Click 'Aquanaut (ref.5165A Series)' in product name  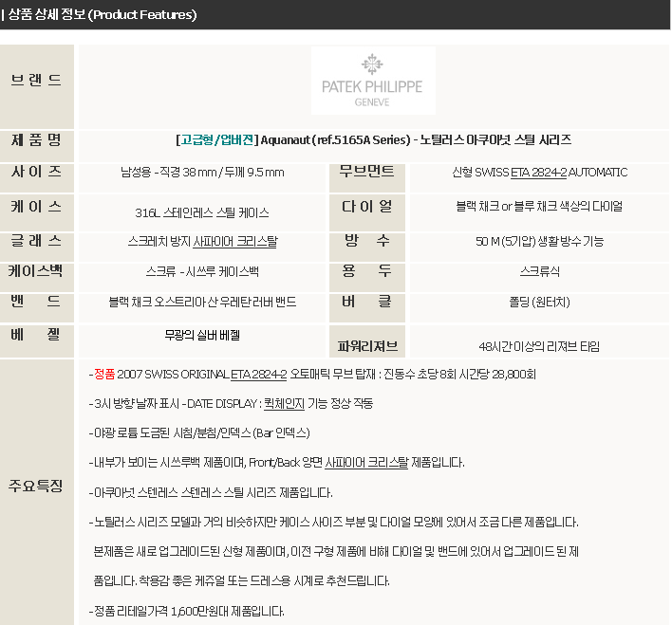click(336, 139)
